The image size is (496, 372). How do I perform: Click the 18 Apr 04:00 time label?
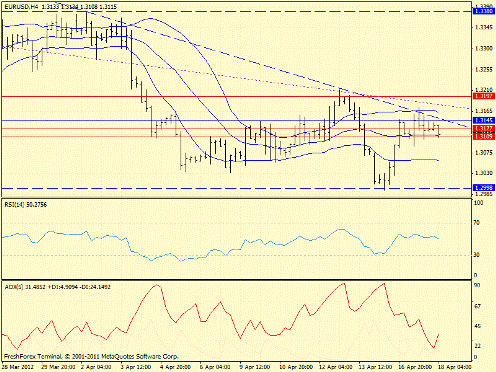coord(455,367)
